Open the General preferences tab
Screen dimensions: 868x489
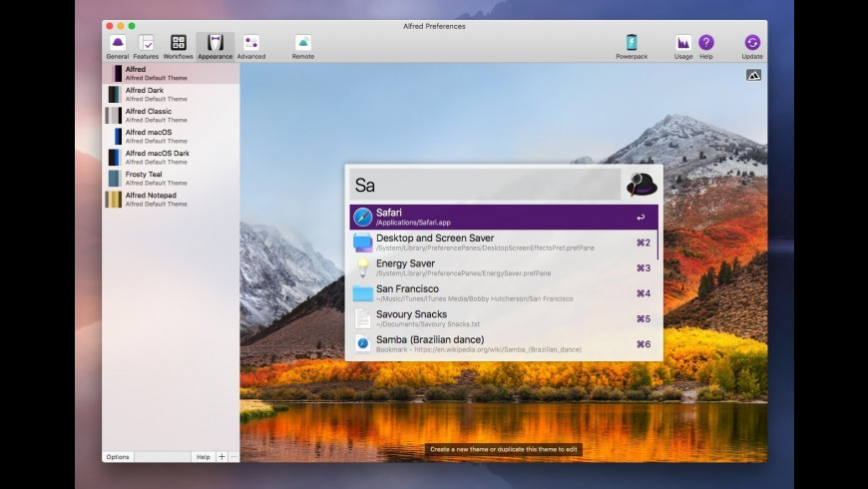click(118, 46)
